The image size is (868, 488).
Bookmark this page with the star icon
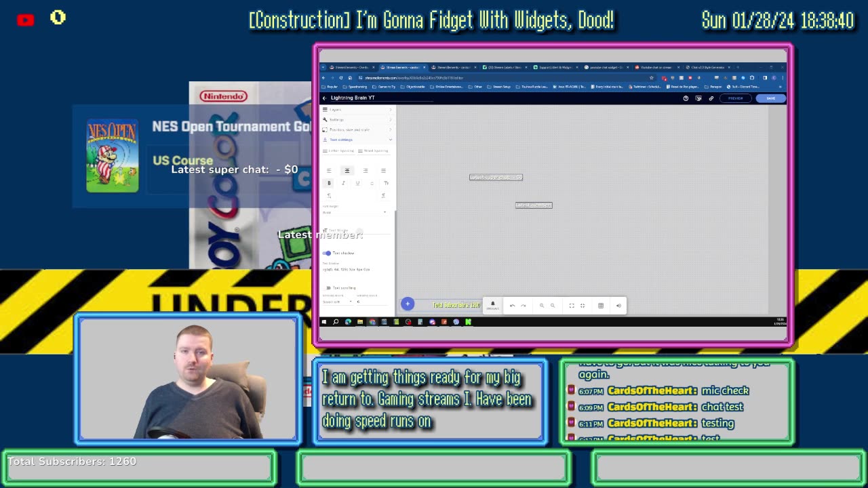(652, 77)
